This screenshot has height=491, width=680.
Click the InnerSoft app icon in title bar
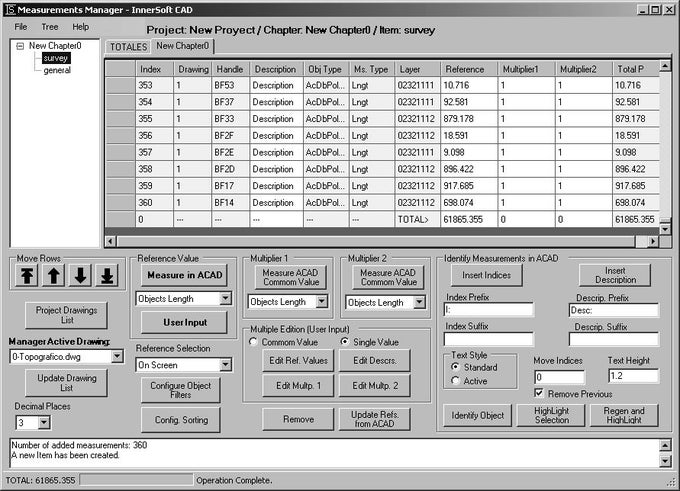coord(10,10)
